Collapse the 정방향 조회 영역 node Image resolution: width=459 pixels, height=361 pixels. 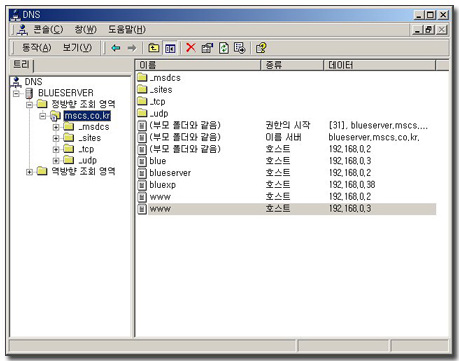[x=29, y=105]
